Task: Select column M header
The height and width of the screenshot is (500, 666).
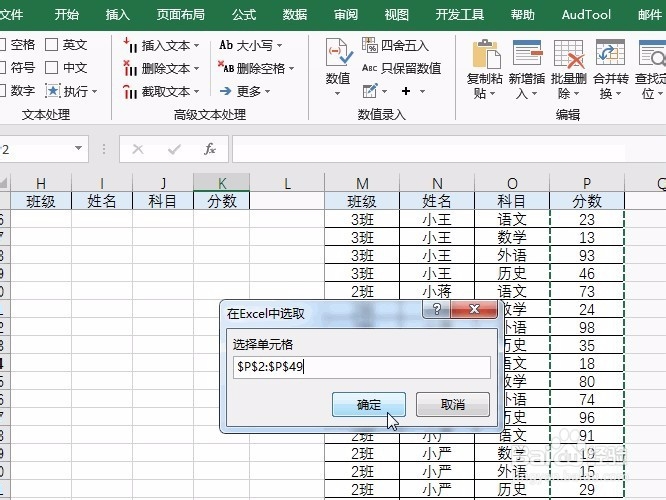Action: (362, 183)
